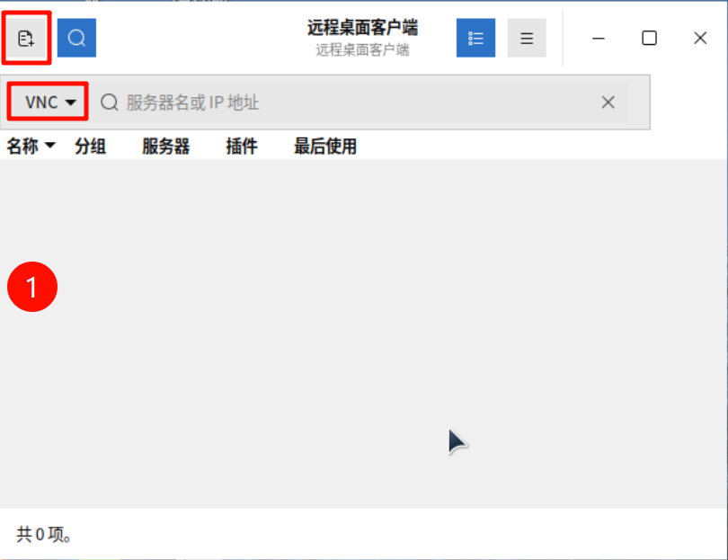Toggle the blue search bar button
Screen dimensions: 728x560
coord(76,38)
